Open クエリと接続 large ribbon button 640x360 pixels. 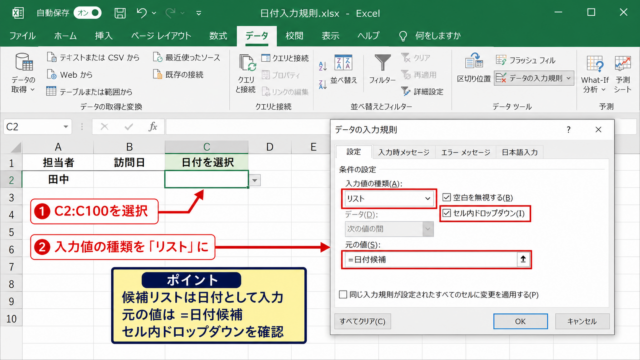coord(246,73)
